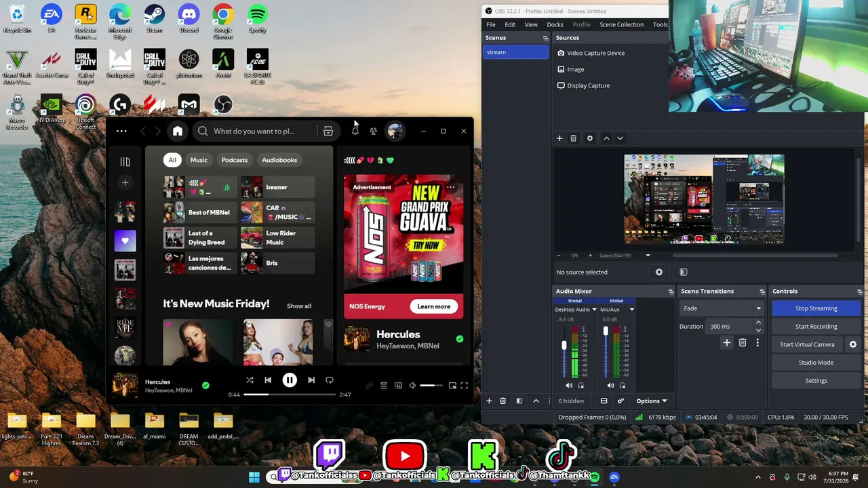Move source down in OBS Sources

click(620, 138)
